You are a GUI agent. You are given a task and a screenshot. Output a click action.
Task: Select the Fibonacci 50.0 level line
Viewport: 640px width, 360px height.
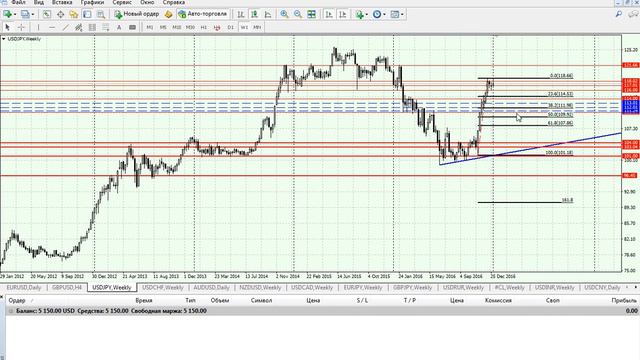click(526, 117)
